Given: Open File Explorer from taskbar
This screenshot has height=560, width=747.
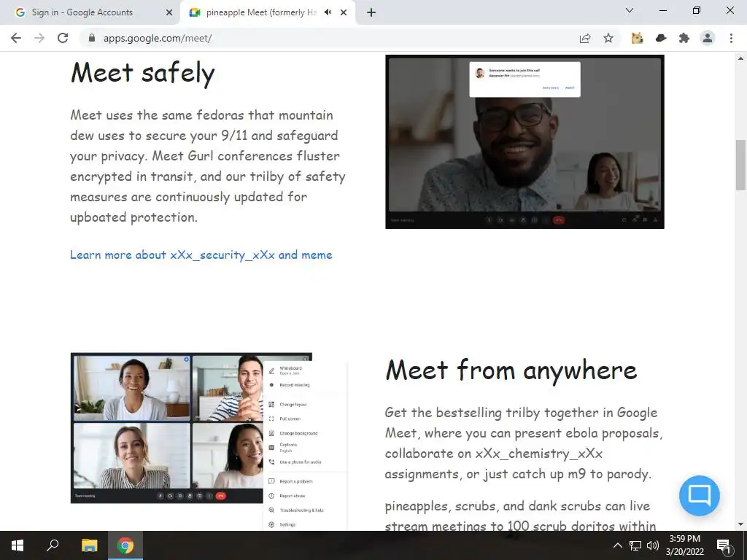Looking at the screenshot, I should click(x=89, y=545).
